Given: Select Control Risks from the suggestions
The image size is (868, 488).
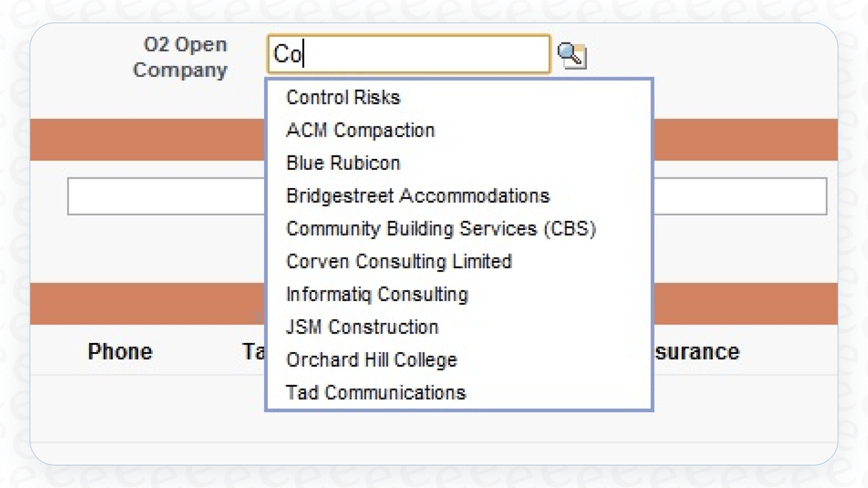Looking at the screenshot, I should point(343,97).
